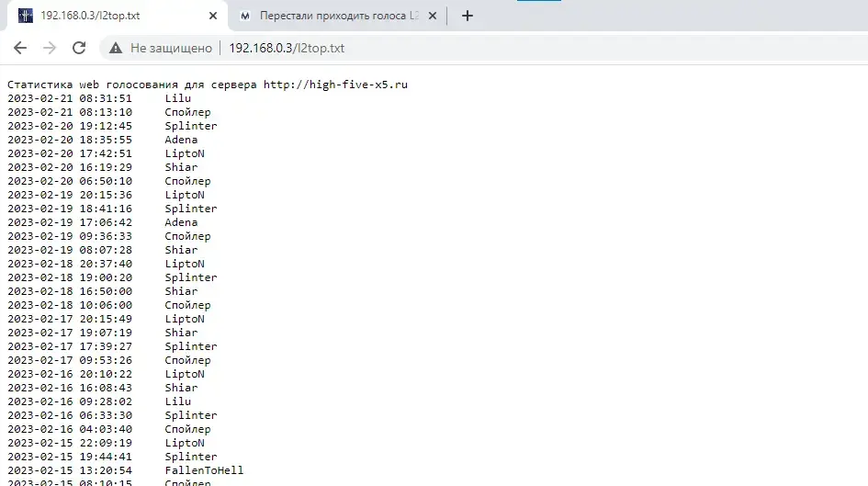
Task: Click timestamp 2023-02-19 09:36:33
Action: [x=70, y=236]
